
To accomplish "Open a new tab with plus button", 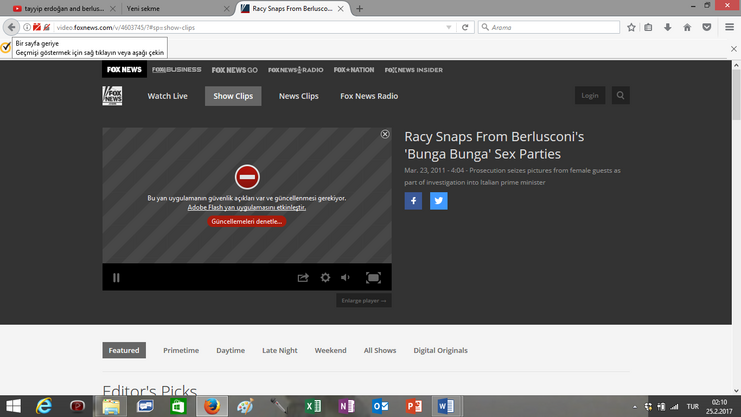I will coord(360,9).
